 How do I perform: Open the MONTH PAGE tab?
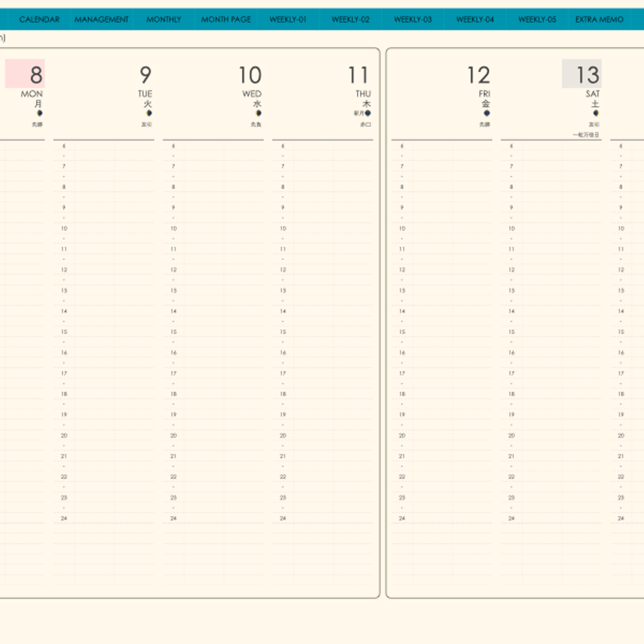click(226, 20)
